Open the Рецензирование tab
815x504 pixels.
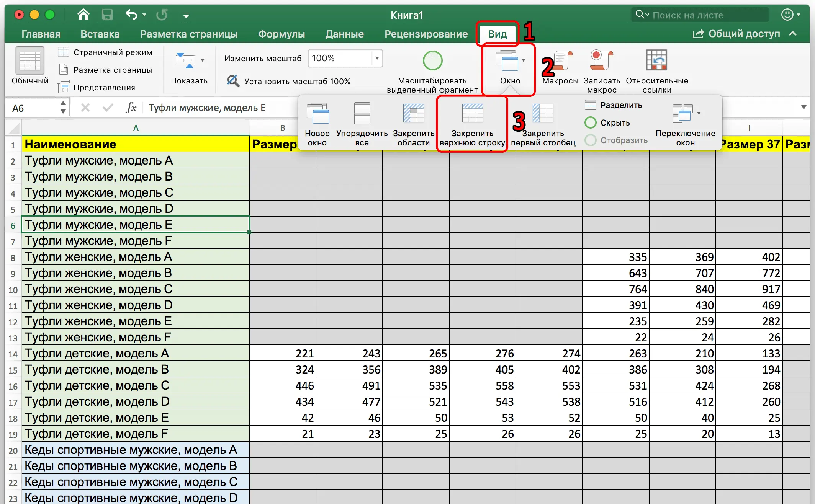tap(426, 34)
